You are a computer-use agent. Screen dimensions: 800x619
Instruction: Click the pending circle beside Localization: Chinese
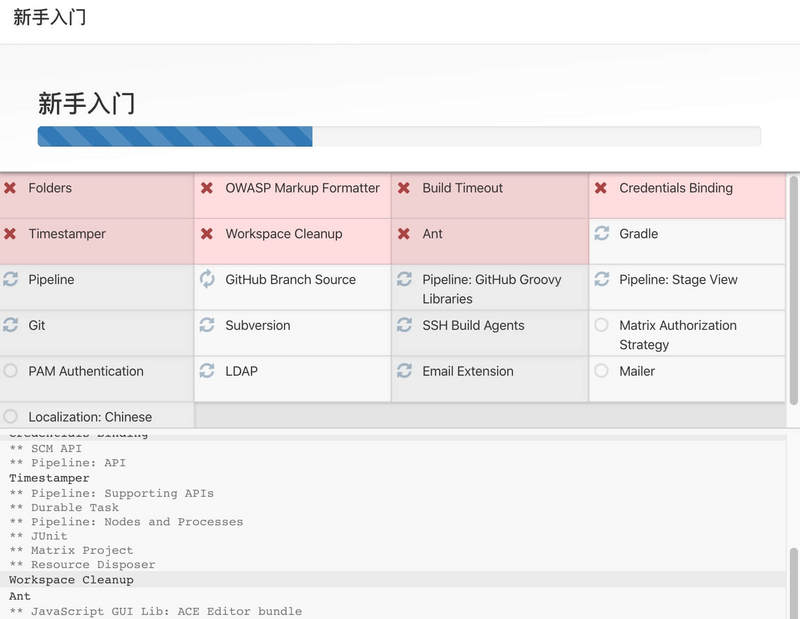pyautogui.click(x=10, y=416)
